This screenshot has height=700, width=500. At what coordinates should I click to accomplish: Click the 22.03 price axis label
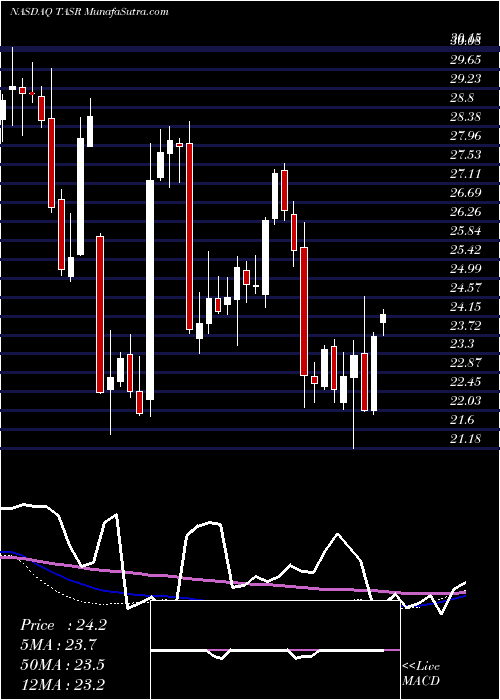(466, 401)
